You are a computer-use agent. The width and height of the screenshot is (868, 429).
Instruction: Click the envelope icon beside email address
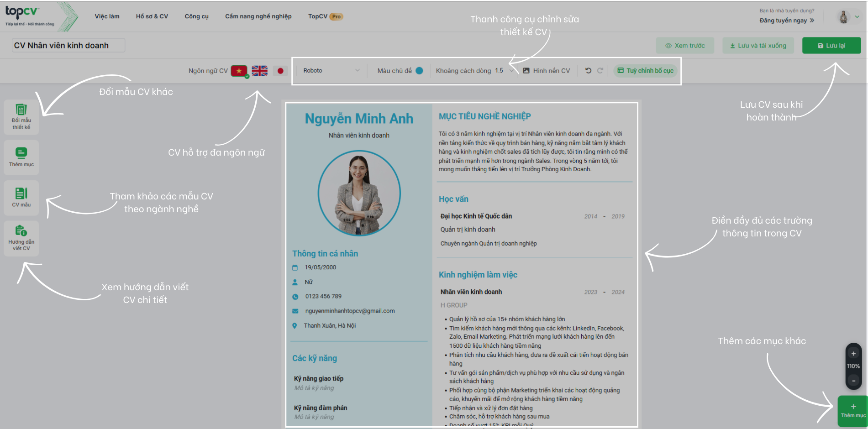click(x=295, y=311)
